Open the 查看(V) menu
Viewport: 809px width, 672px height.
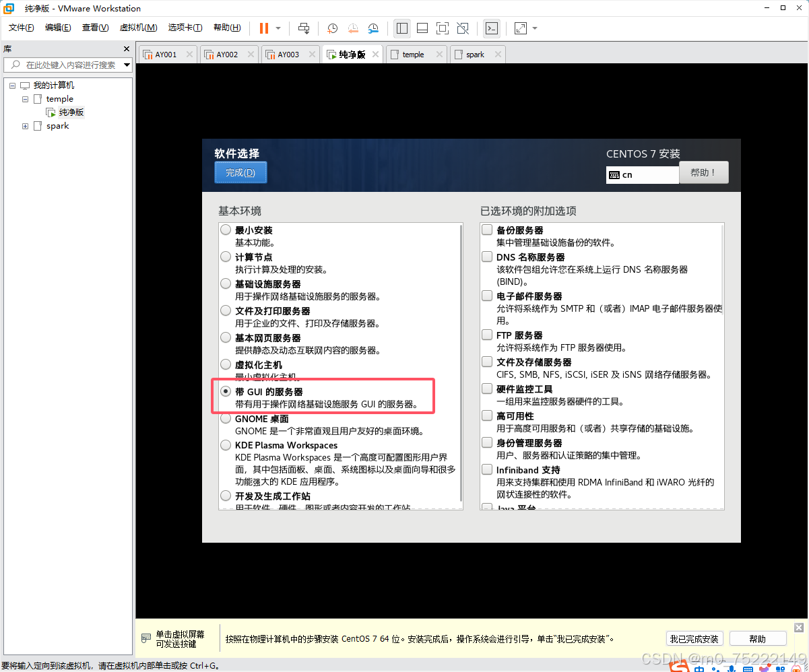click(95, 28)
